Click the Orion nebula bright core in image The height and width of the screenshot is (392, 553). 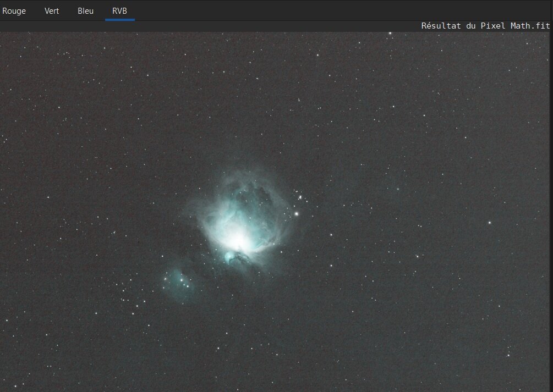coord(238,239)
